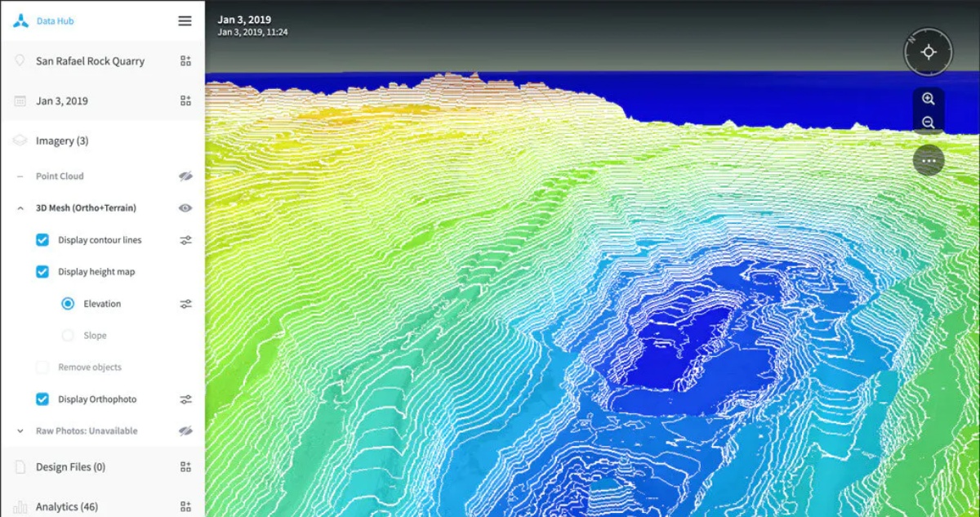Viewport: 980px width, 517px height.
Task: Open the hamburger menu in Data Hub header
Action: pyautogui.click(x=185, y=21)
